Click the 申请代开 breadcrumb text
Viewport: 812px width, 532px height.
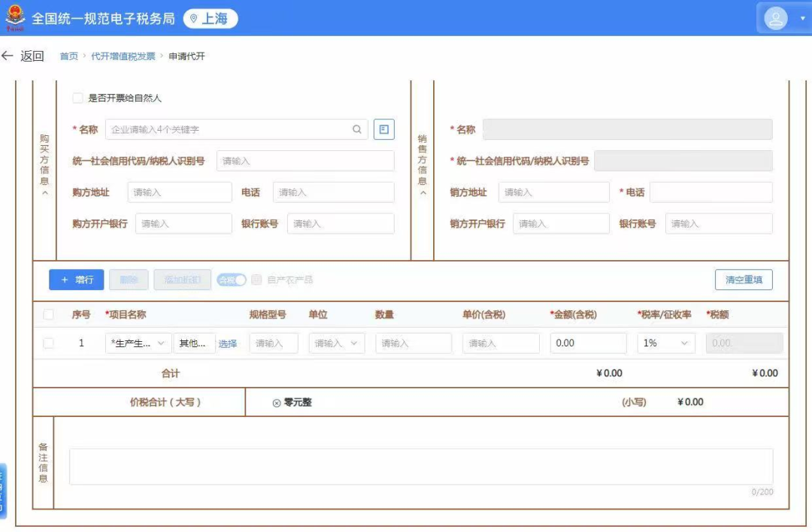187,56
